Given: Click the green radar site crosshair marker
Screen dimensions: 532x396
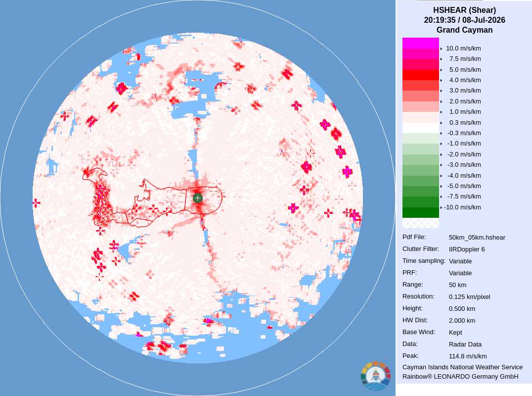Looking at the screenshot, I should [198, 198].
